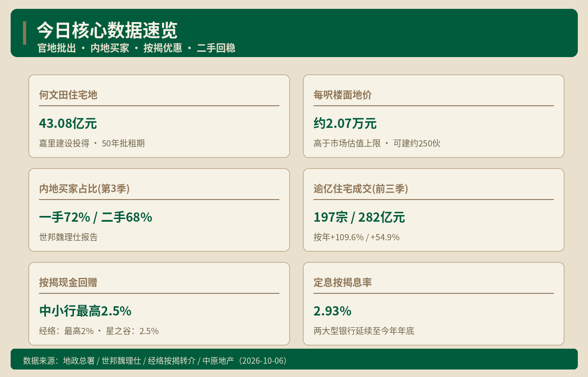Viewport: 588px width, 377px height.
Task: Select the heading 逾亿住宅成交(前三季)
Action: point(361,188)
